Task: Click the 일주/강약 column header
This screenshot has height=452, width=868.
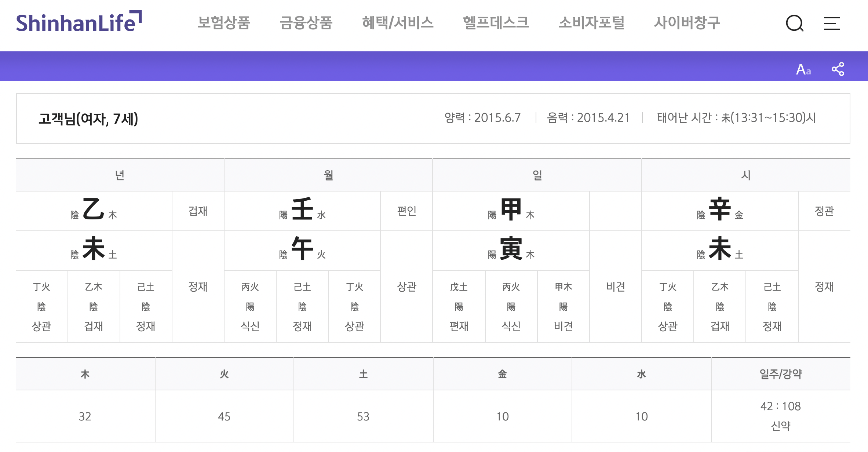Action: 780,374
